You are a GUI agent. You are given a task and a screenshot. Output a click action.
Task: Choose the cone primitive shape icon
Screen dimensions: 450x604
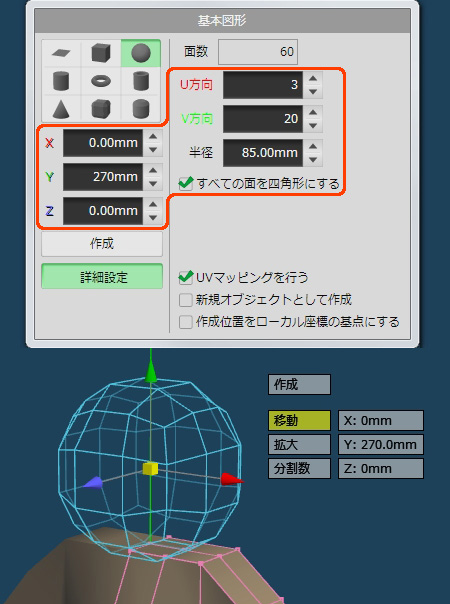(x=62, y=109)
